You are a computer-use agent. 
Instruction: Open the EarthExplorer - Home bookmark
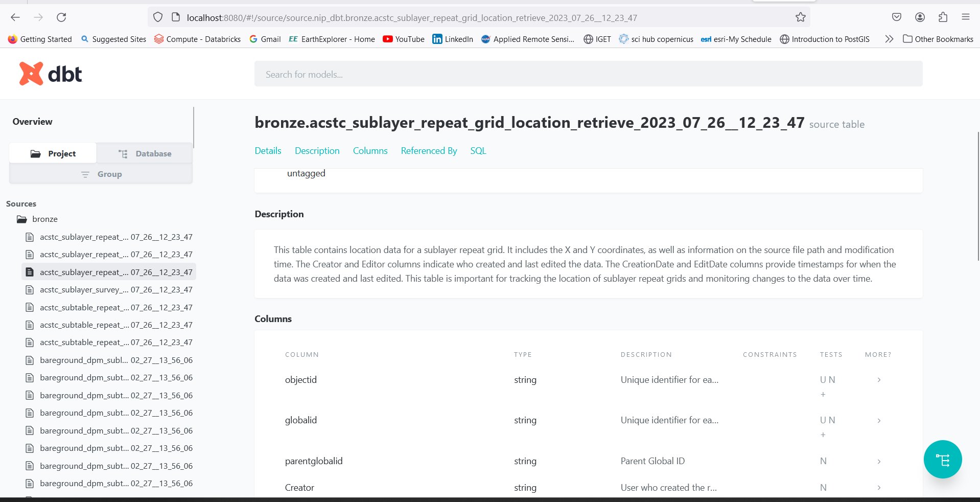click(x=332, y=39)
